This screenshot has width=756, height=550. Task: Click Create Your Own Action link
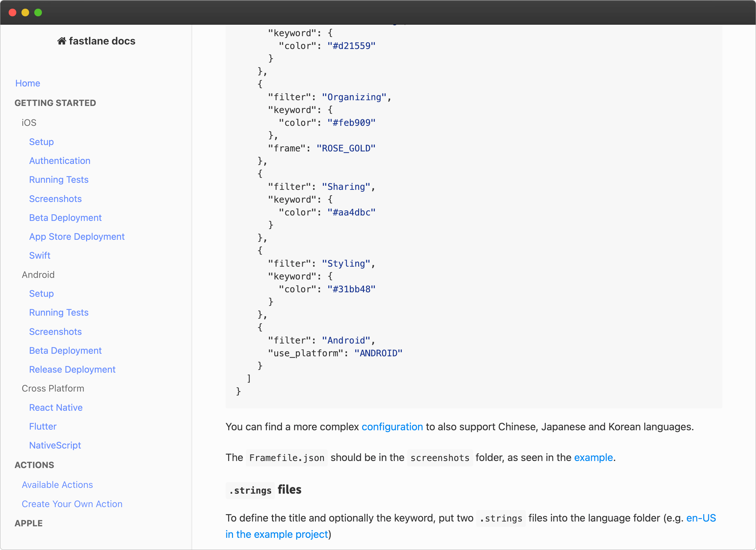[x=72, y=504]
